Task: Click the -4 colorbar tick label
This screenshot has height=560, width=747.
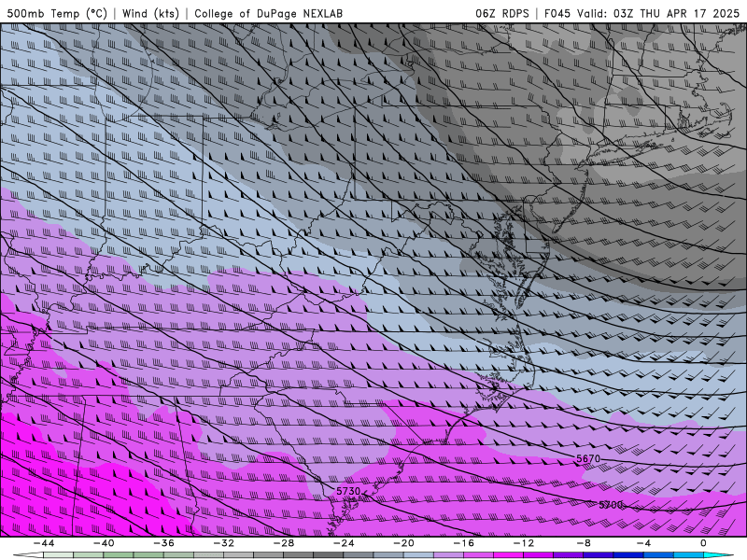Action: pyautogui.click(x=643, y=543)
